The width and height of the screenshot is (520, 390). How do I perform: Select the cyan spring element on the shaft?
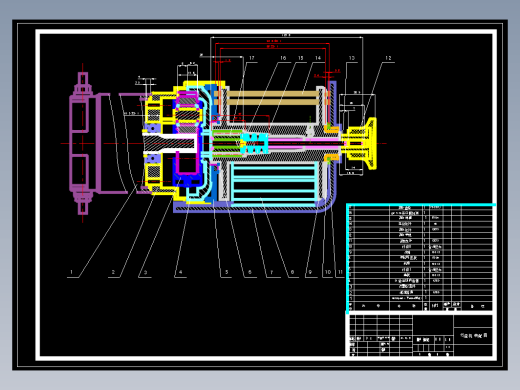pyautogui.click(x=255, y=143)
